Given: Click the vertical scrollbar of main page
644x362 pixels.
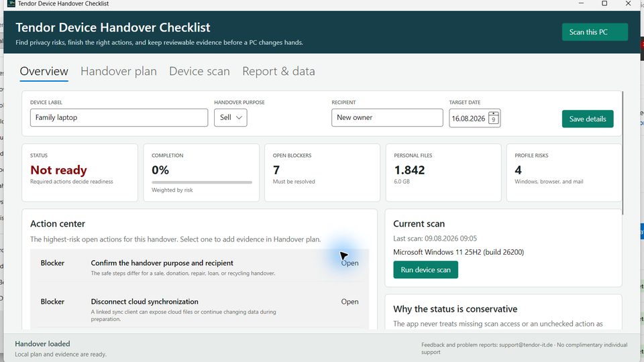Looking at the screenshot, I should [x=623, y=153].
